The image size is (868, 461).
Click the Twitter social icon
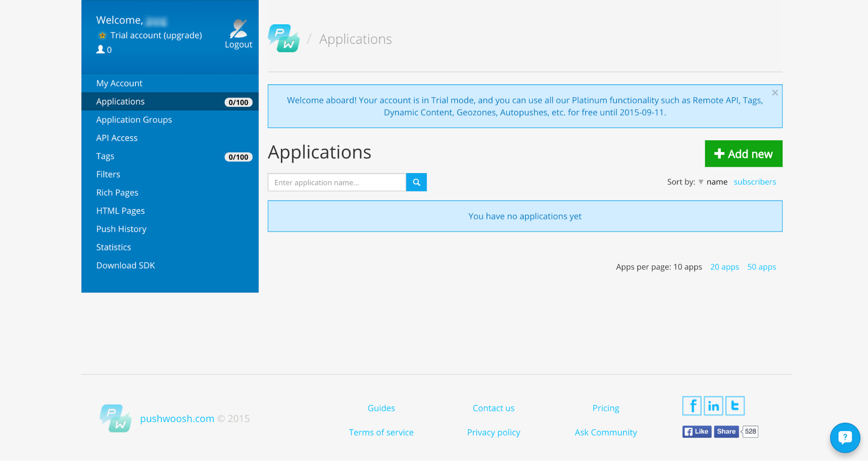tap(735, 405)
